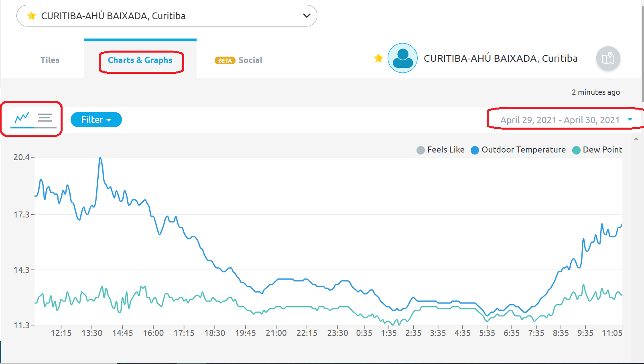
Task: Click the BETA badge
Action: click(x=225, y=61)
